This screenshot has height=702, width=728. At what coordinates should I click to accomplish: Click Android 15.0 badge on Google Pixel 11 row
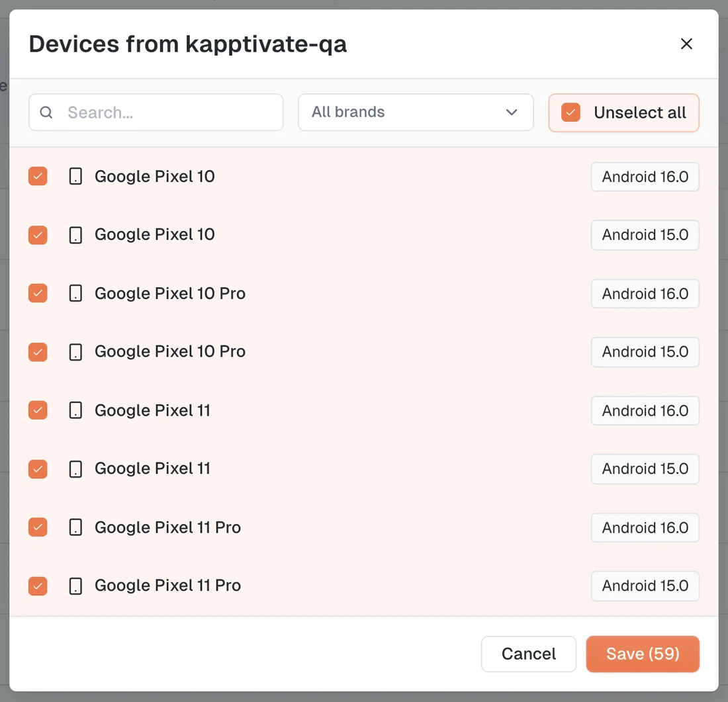[645, 469]
